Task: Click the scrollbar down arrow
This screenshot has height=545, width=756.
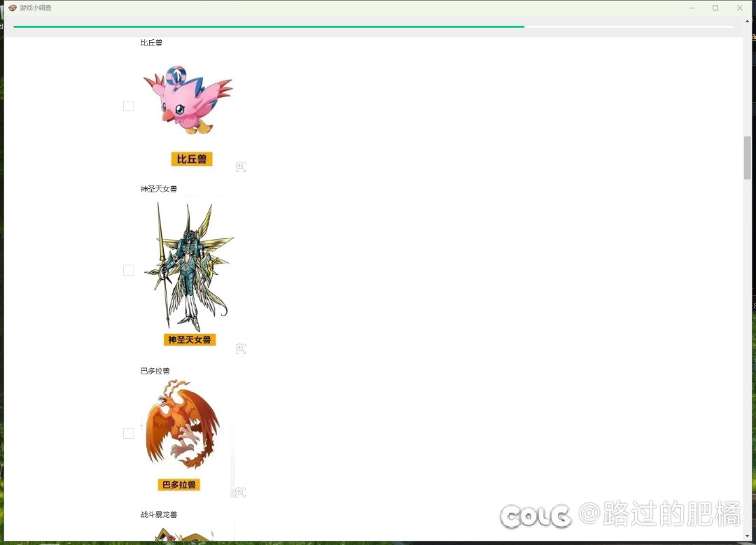Action: 748,536
